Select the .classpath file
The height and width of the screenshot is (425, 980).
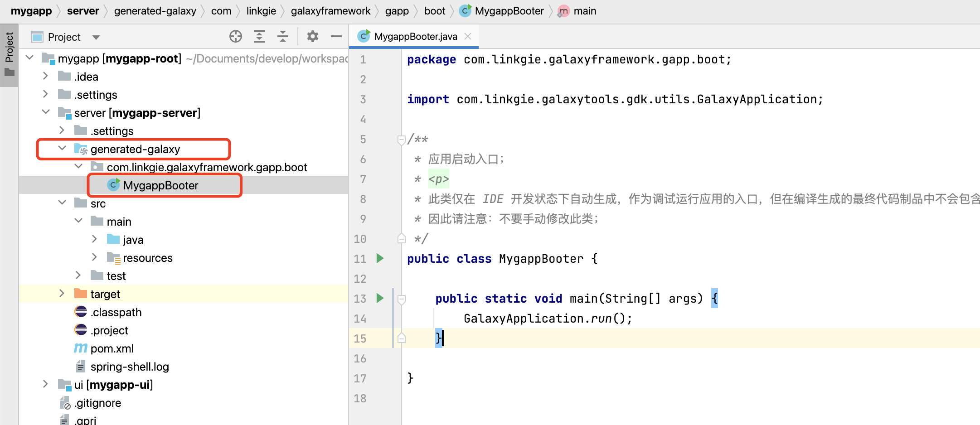point(184,312)
